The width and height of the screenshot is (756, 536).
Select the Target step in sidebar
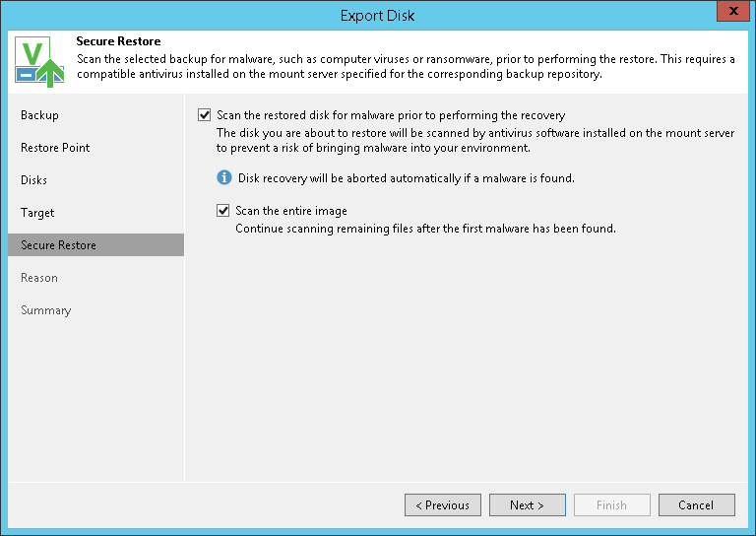point(37,213)
